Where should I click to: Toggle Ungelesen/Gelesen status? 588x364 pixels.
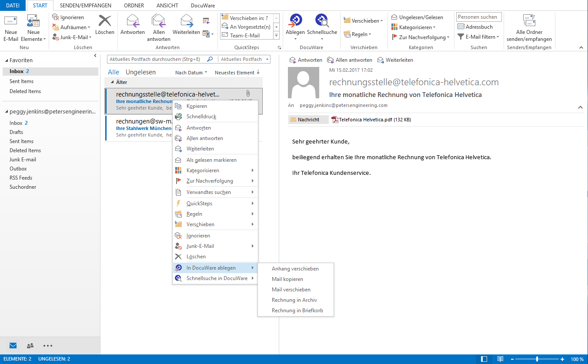(x=419, y=17)
